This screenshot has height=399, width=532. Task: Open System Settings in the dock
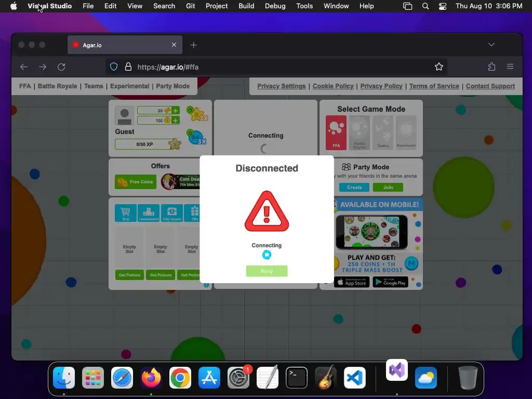coord(238,378)
